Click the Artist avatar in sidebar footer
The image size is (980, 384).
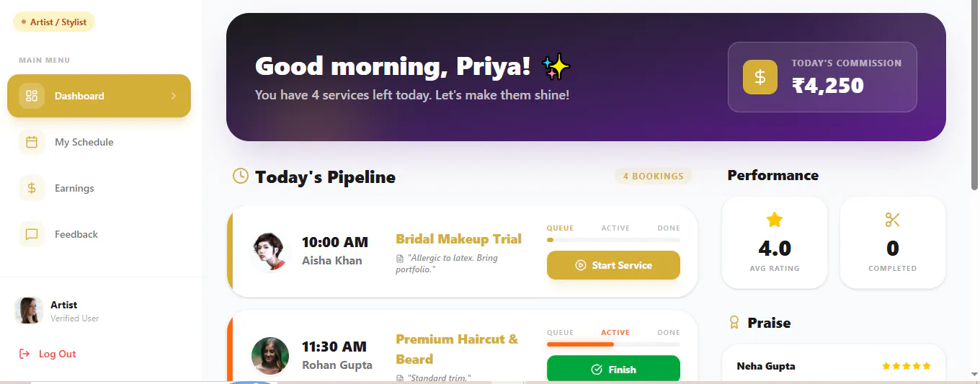[x=29, y=311]
